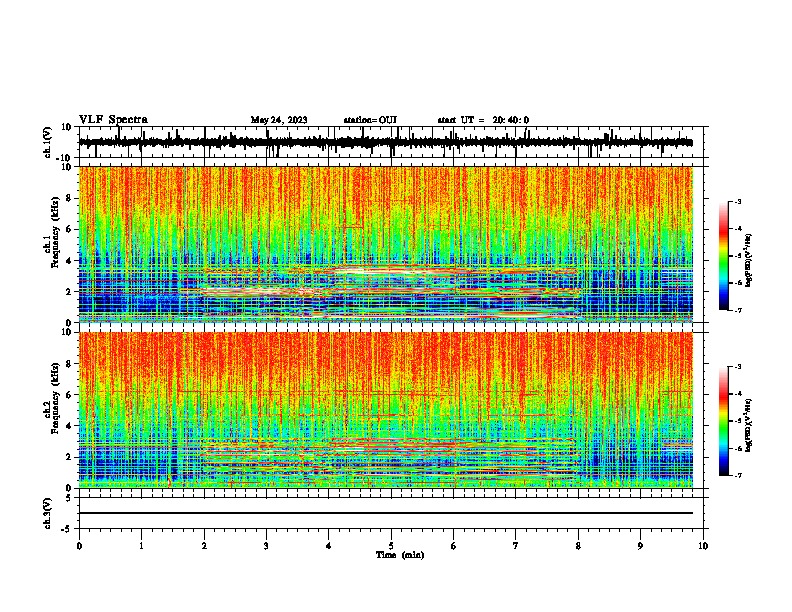
Task: Click the flat ch.3 voltage line
Action: [x=386, y=513]
